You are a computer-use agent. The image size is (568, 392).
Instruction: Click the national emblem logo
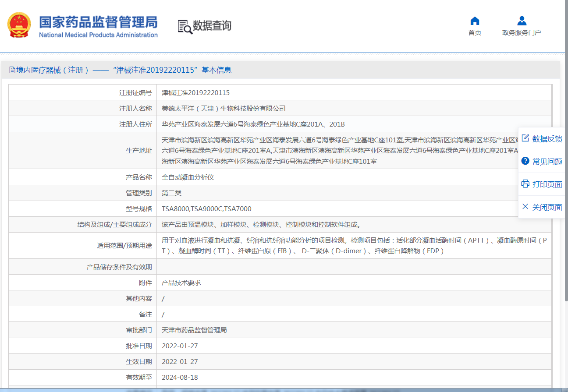pyautogui.click(x=19, y=25)
